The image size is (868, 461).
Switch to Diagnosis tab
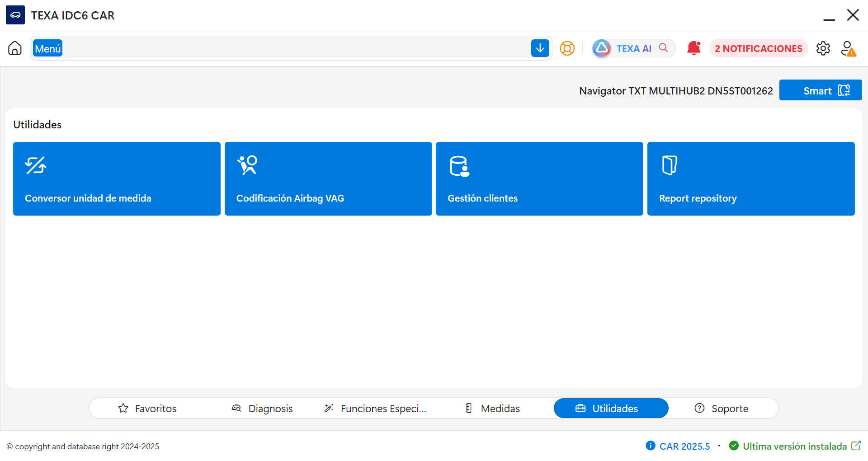point(262,408)
